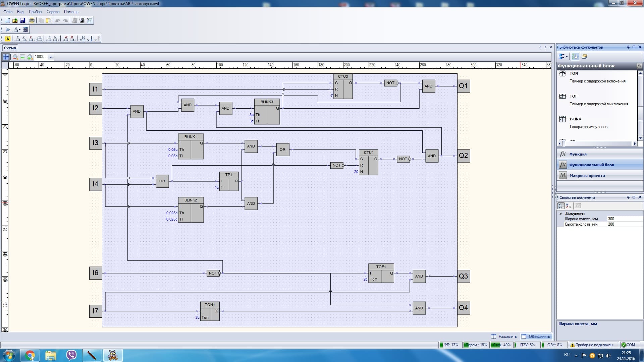Click the device information icon
The width and height of the screenshot is (644, 362).
[82, 20]
